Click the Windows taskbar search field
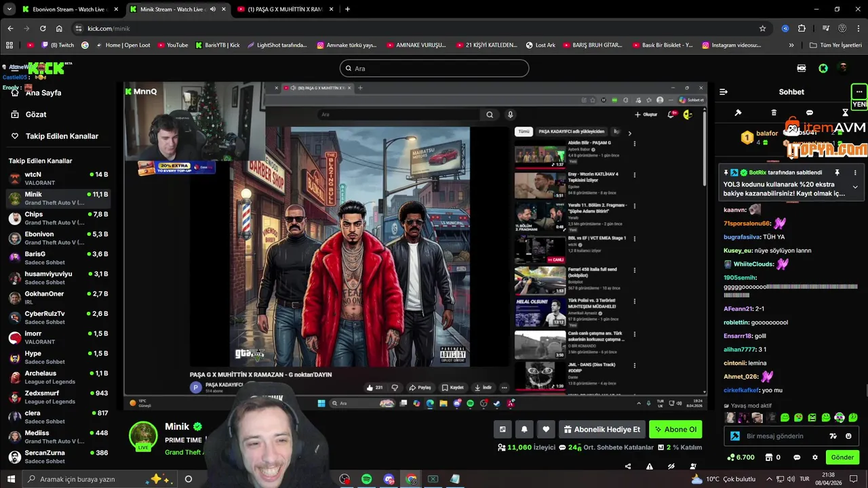Viewport: 868px width, 488px height. click(98, 479)
